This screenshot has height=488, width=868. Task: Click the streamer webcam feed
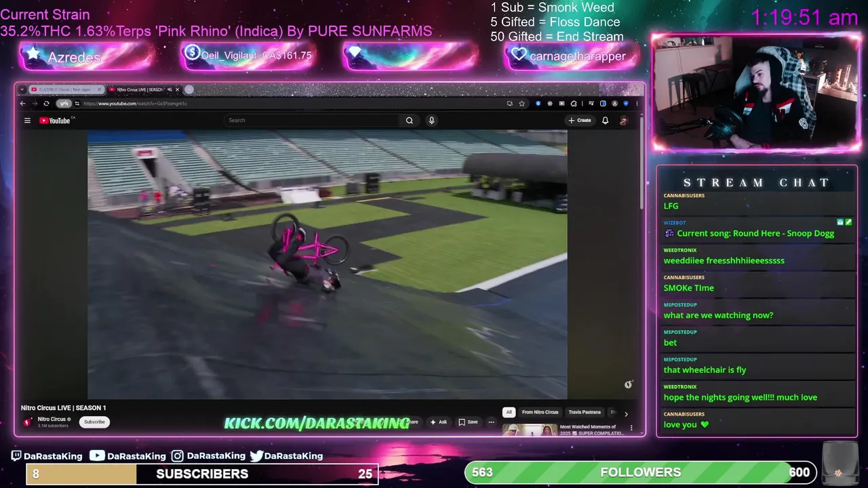[x=756, y=91]
